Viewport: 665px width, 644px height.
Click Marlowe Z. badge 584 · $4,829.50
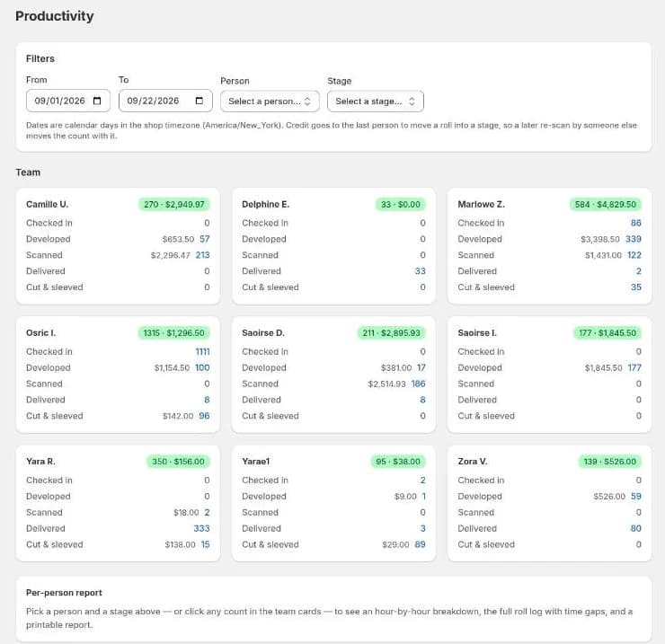(606, 205)
